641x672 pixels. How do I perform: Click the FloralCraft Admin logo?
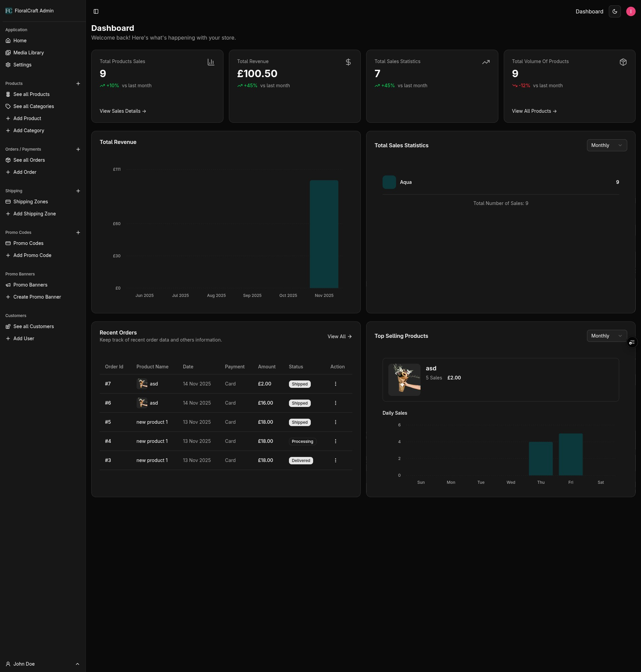point(9,11)
